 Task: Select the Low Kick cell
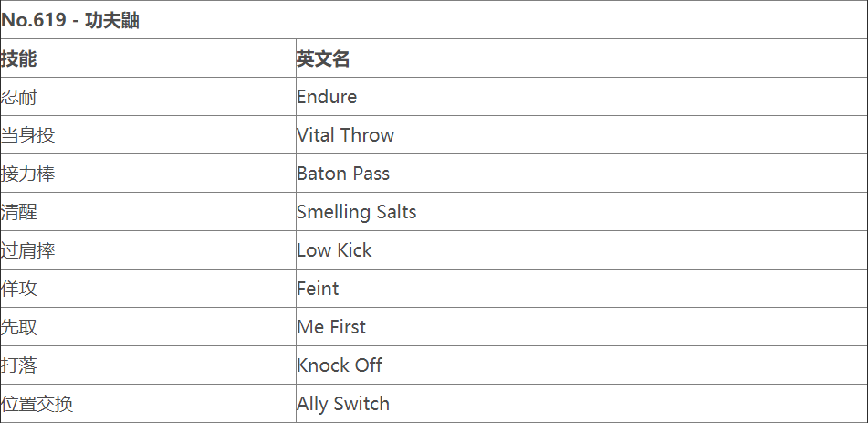[334, 250]
